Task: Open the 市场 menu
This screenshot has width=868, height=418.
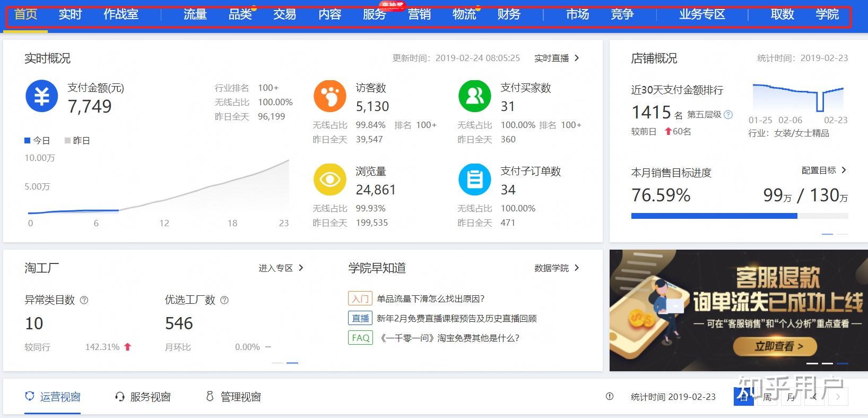Action: coord(578,14)
